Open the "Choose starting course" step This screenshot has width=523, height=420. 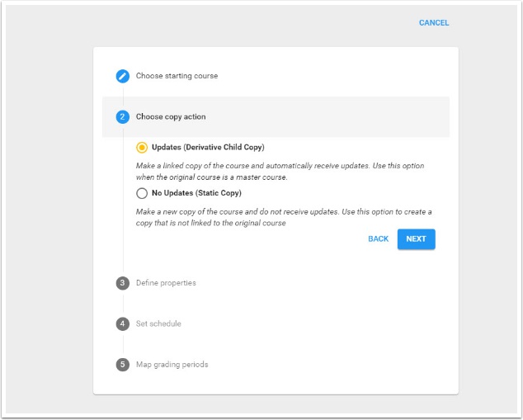point(177,76)
